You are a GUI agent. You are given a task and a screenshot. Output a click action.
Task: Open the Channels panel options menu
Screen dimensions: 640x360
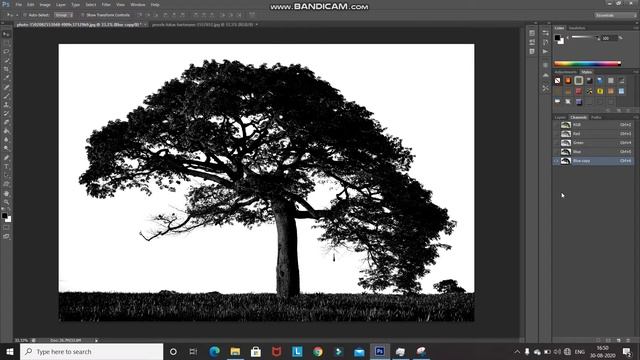636,118
